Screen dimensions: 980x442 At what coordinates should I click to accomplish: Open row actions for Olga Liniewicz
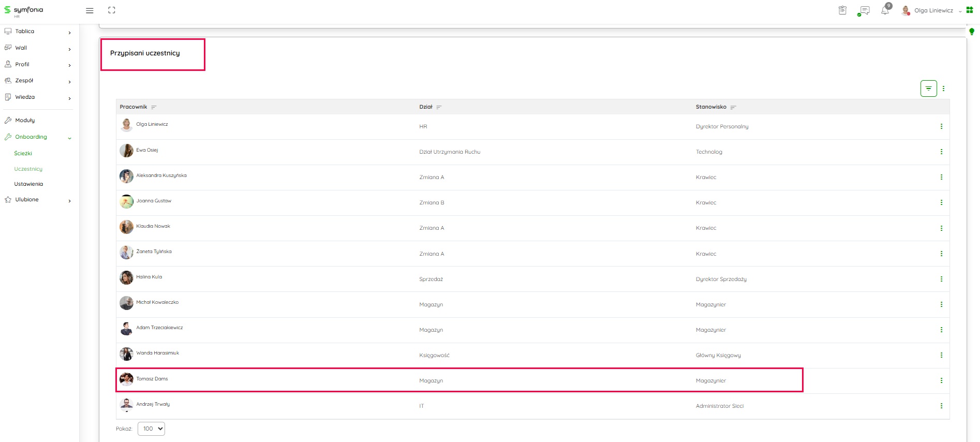941,126
